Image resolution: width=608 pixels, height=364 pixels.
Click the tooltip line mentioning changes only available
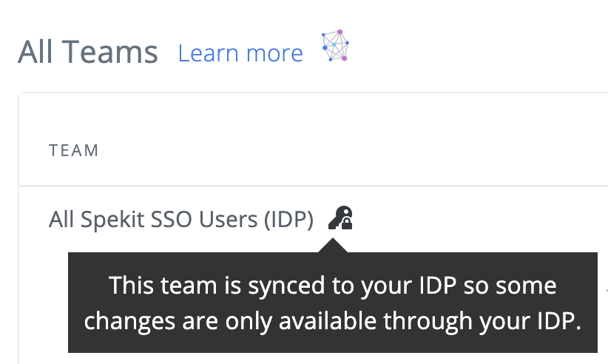point(333,321)
